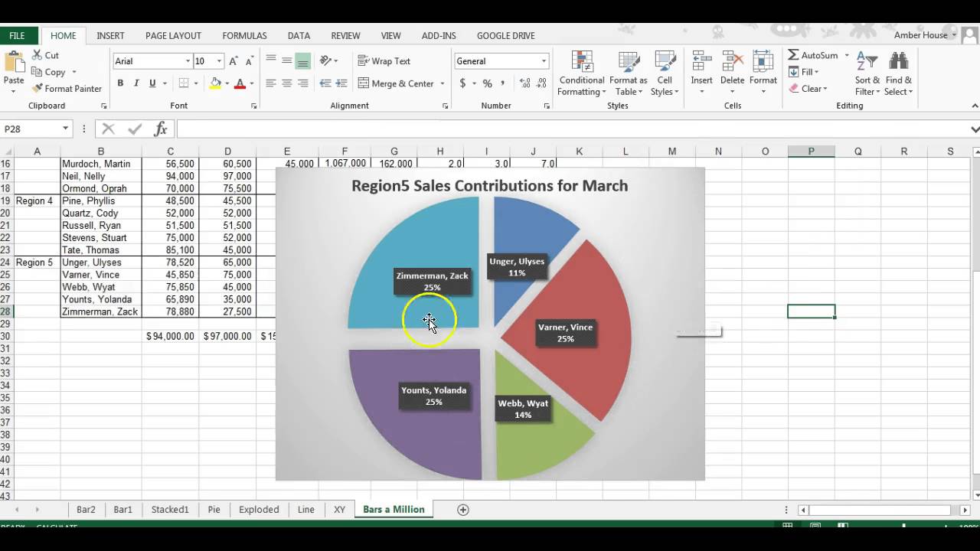Click the Sort & Filter icon

coord(867,62)
